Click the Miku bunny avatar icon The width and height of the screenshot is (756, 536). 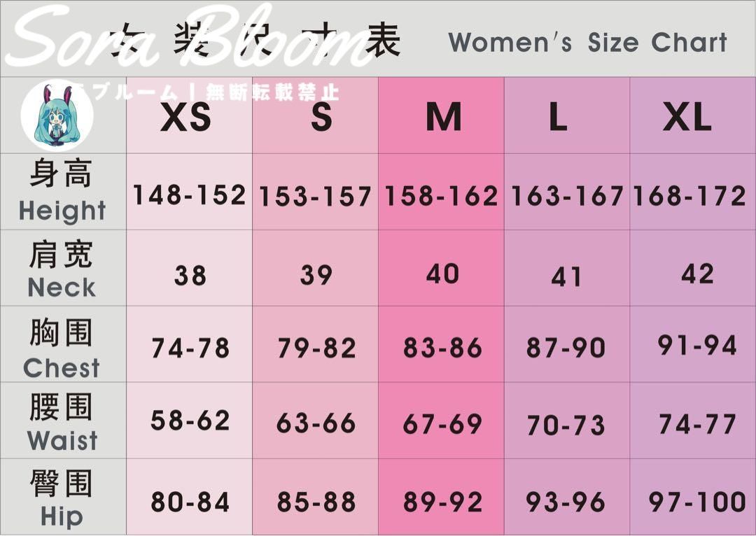(57, 115)
